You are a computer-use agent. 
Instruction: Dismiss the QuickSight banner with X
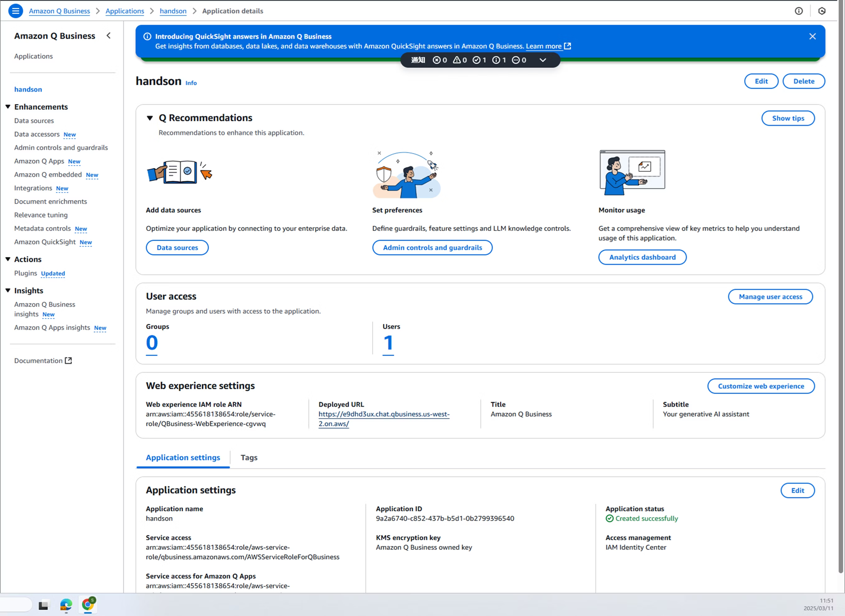[812, 36]
